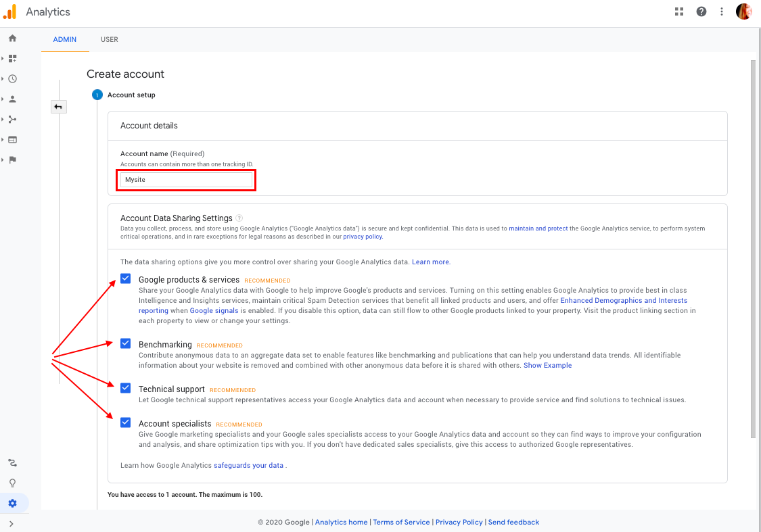Click the Account name input field

[x=187, y=180]
